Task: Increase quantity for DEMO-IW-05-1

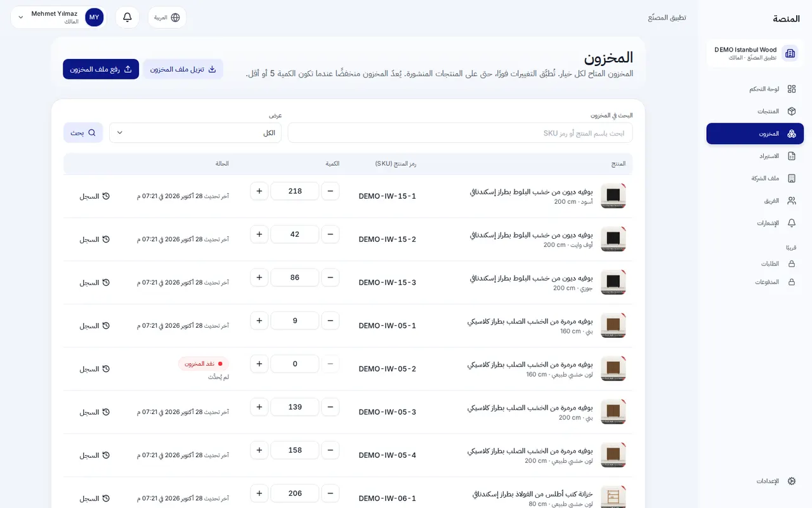Action: point(259,321)
